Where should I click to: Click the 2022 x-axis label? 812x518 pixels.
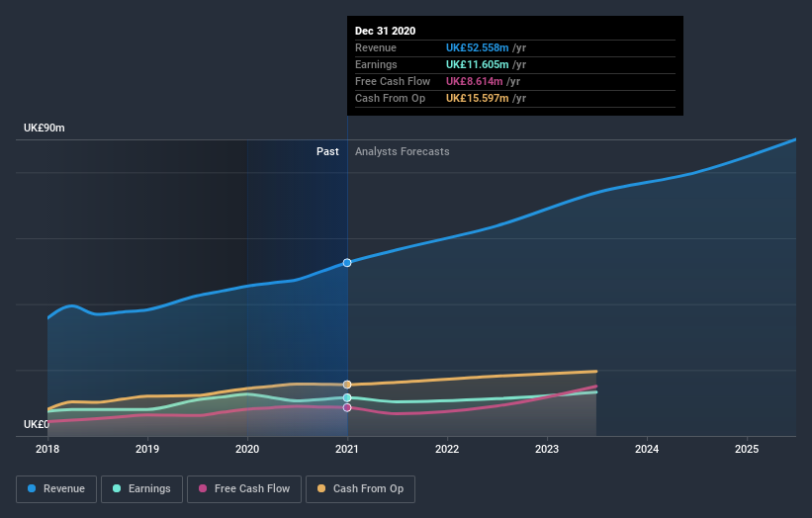point(447,449)
